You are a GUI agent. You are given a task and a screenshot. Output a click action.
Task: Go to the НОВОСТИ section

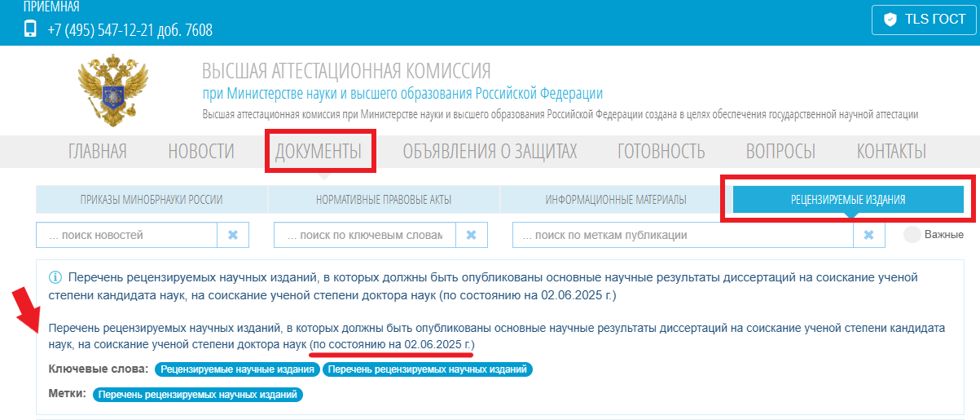click(x=201, y=151)
